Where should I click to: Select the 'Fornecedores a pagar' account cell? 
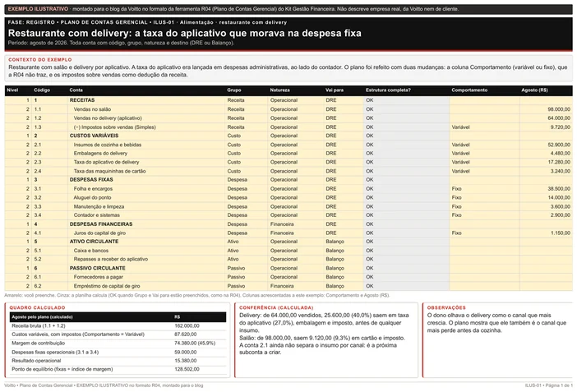(99, 277)
